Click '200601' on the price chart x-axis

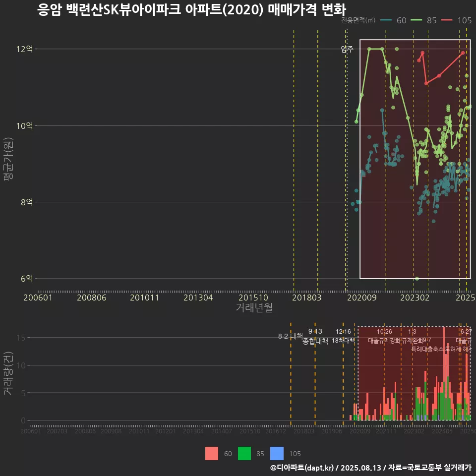(38, 297)
